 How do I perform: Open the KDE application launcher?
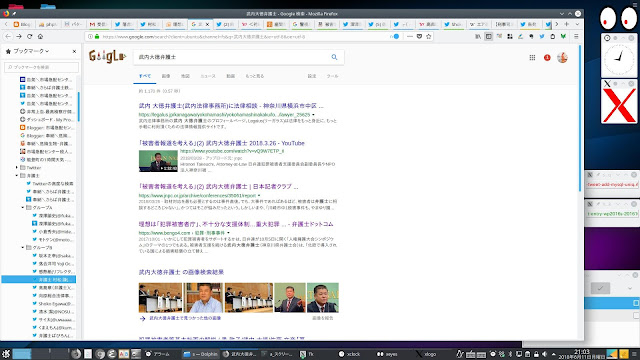tap(6, 354)
